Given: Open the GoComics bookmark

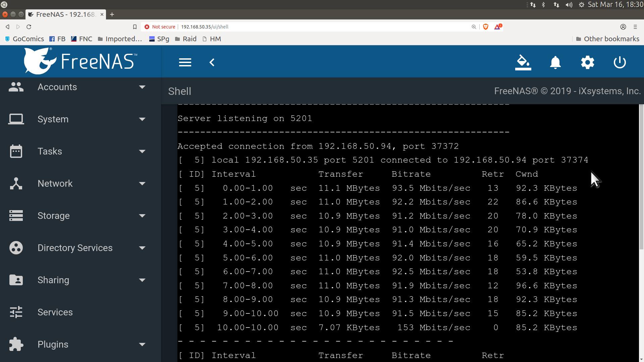Looking at the screenshot, I should click(24, 39).
